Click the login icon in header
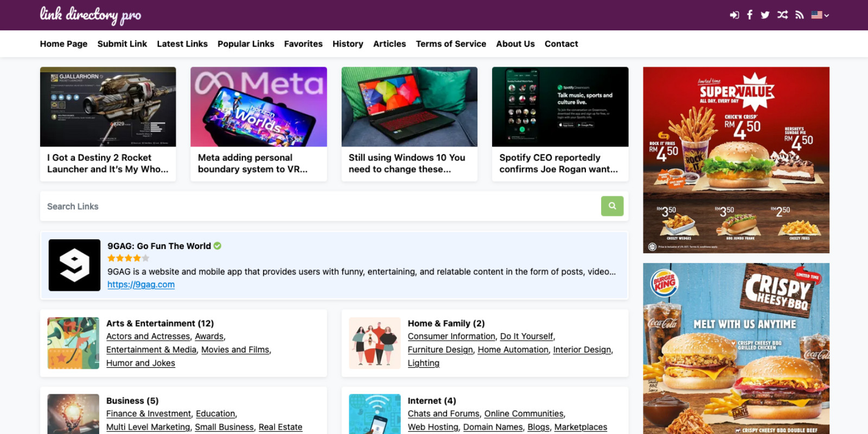 [x=734, y=15]
